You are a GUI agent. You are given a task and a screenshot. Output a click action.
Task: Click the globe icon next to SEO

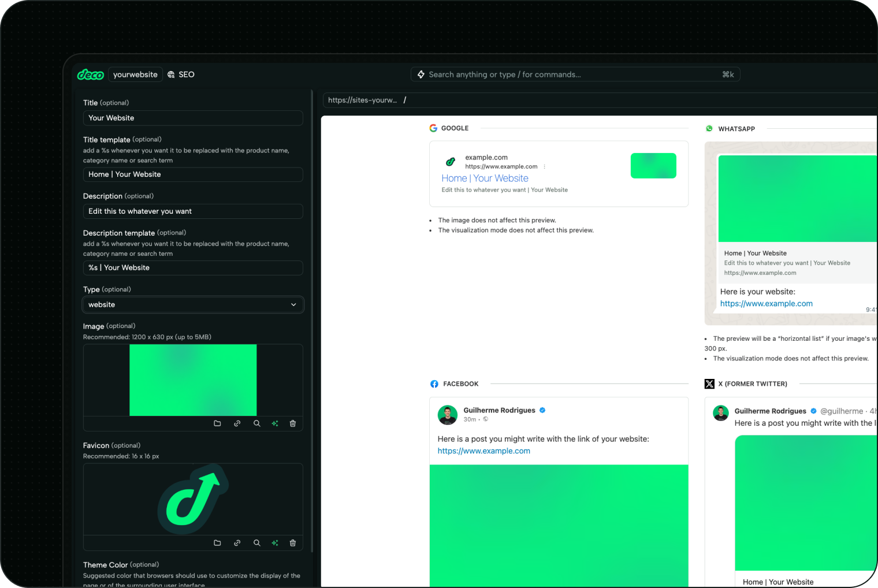point(171,74)
